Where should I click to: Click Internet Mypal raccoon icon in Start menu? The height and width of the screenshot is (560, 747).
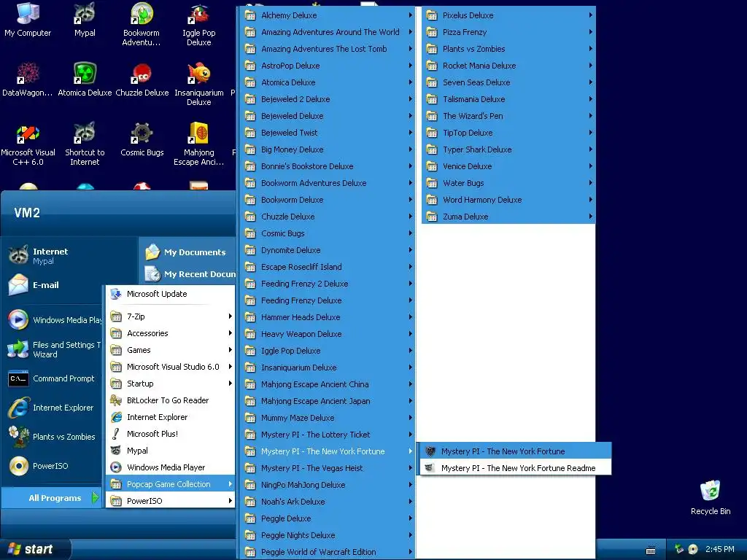(18, 255)
